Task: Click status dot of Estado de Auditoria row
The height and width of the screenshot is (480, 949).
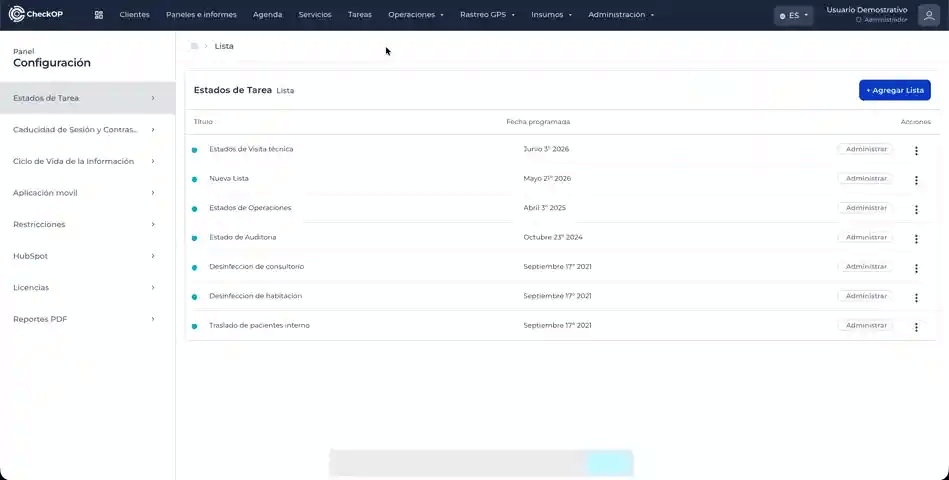Action: (194, 238)
